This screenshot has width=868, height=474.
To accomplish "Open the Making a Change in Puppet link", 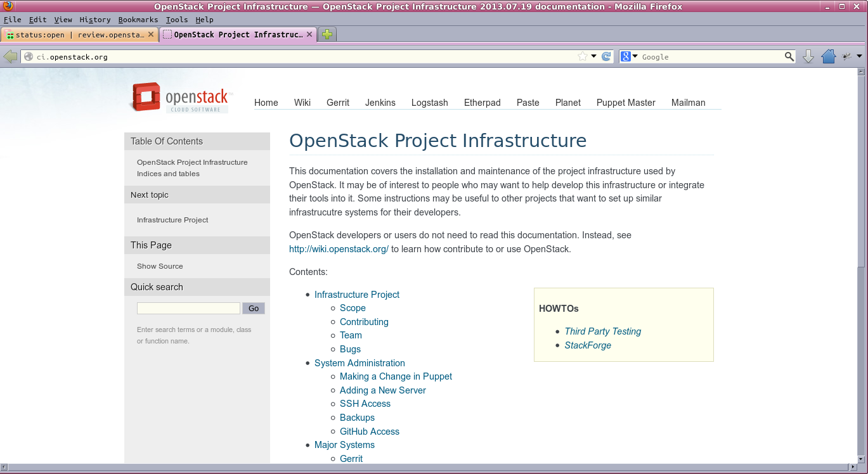I will pyautogui.click(x=396, y=376).
